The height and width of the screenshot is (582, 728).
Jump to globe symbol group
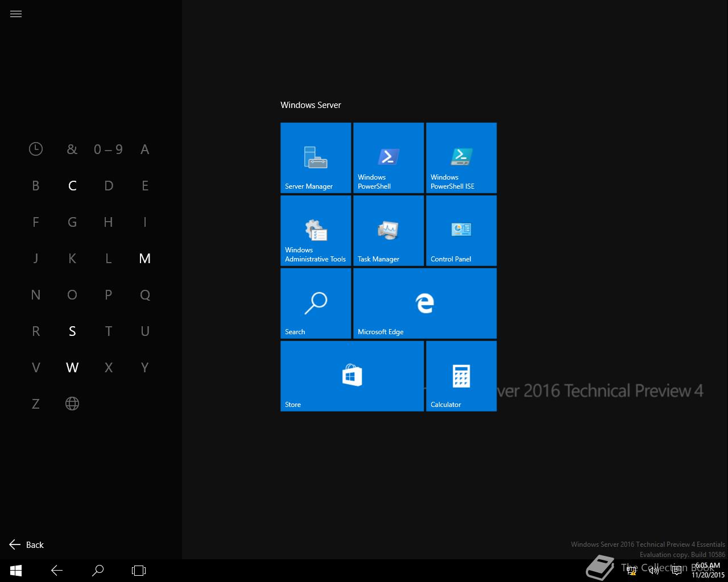(x=72, y=404)
